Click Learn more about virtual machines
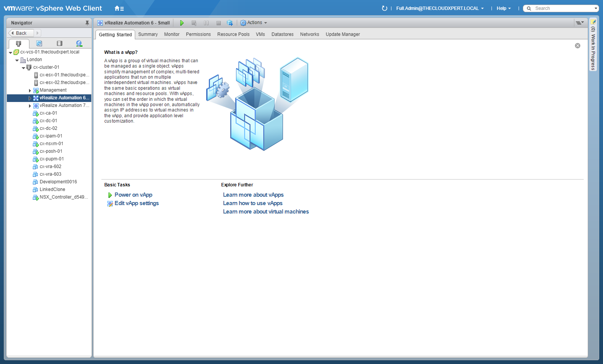Viewport: 603px width, 364px height. pos(266,212)
